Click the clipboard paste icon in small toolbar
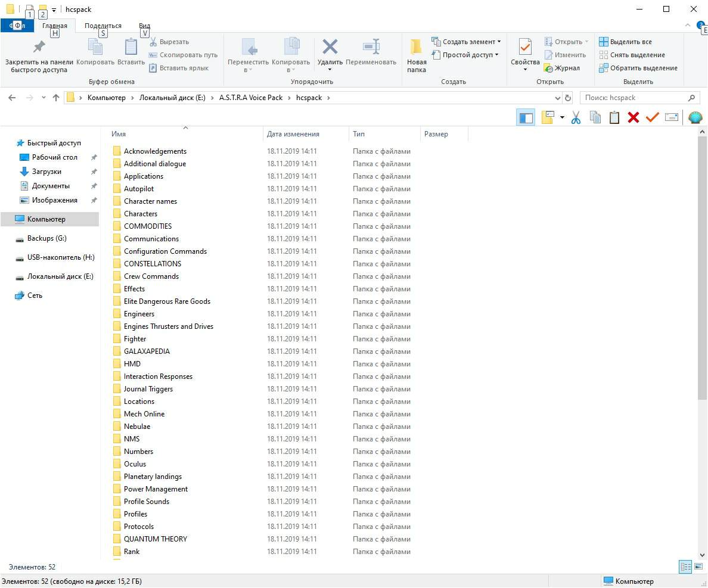 pyautogui.click(x=614, y=118)
